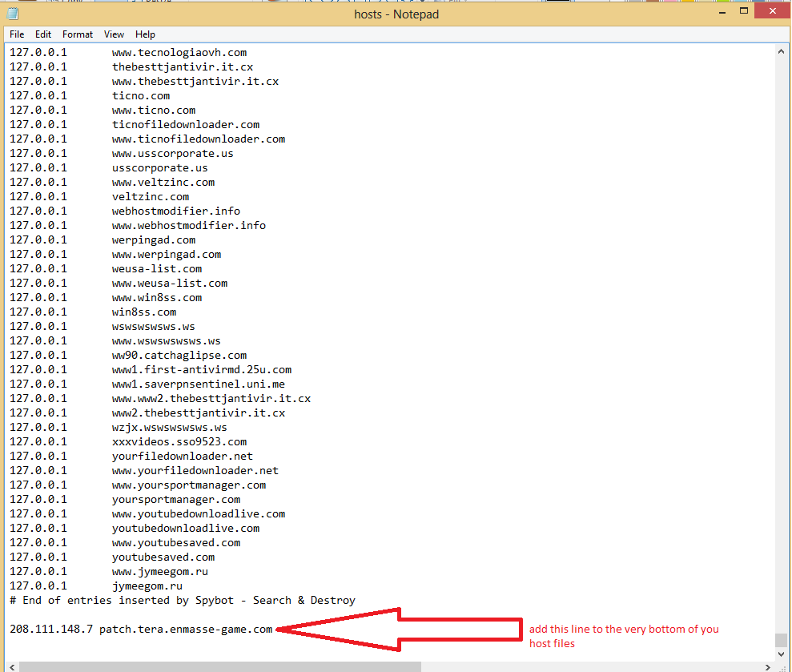The width and height of the screenshot is (792, 672).
Task: Click werpingad.com without www
Action: pos(154,240)
